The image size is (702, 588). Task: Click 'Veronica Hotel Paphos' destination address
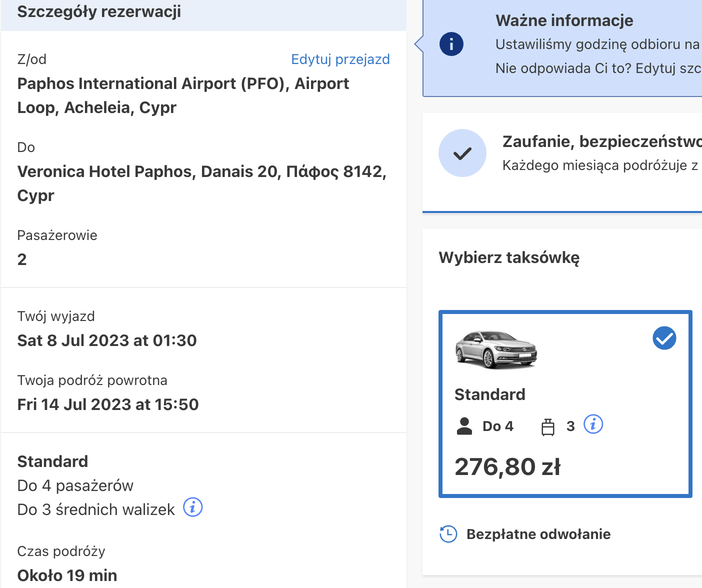tap(202, 183)
